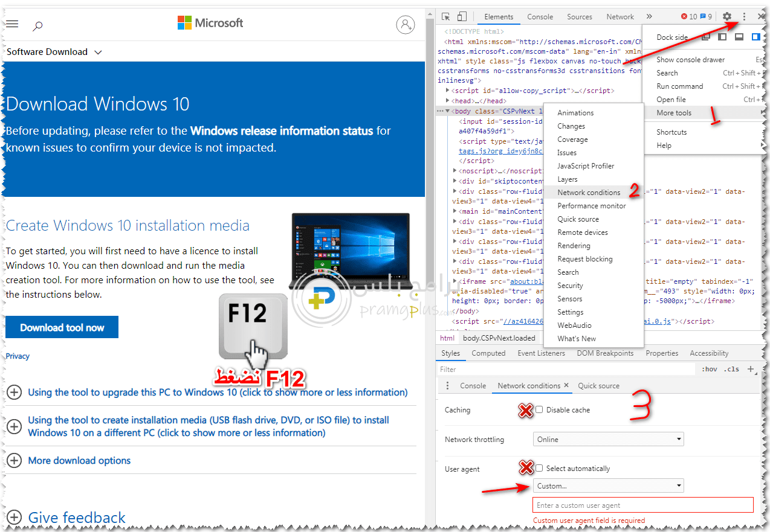Image resolution: width=770 pixels, height=532 pixels.
Task: Toggle the .cls class editor button
Action: point(731,369)
